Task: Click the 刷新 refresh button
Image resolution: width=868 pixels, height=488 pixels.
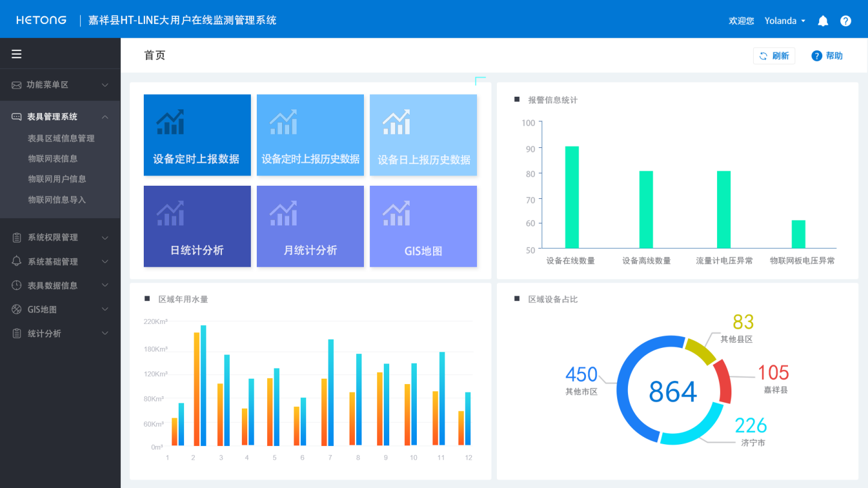Action: tap(774, 55)
